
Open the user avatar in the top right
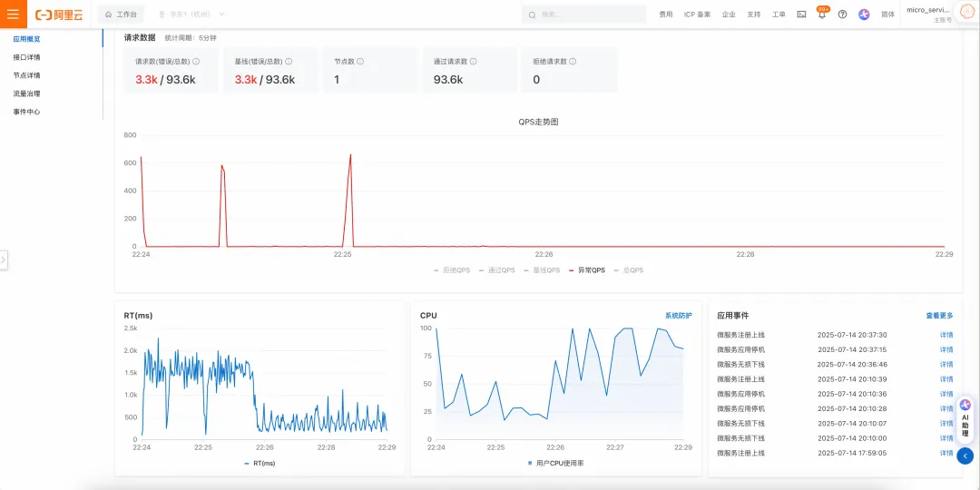tap(966, 11)
